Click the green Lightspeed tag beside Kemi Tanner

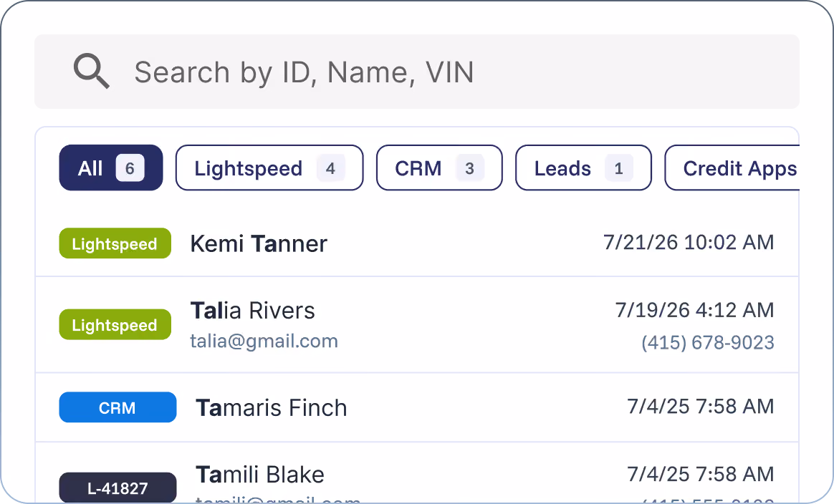click(x=115, y=243)
